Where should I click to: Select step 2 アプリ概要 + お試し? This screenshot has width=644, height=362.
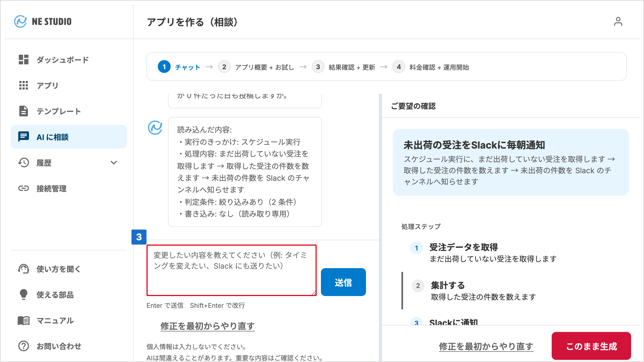(256, 67)
